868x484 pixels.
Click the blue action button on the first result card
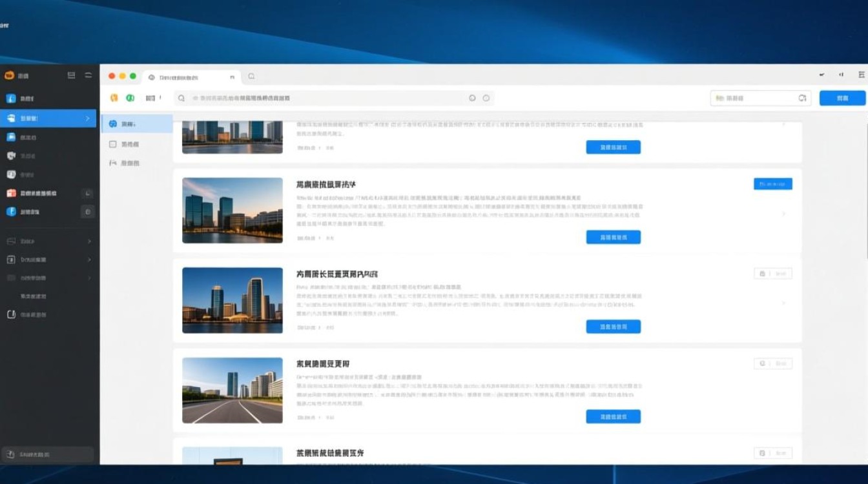click(x=613, y=147)
